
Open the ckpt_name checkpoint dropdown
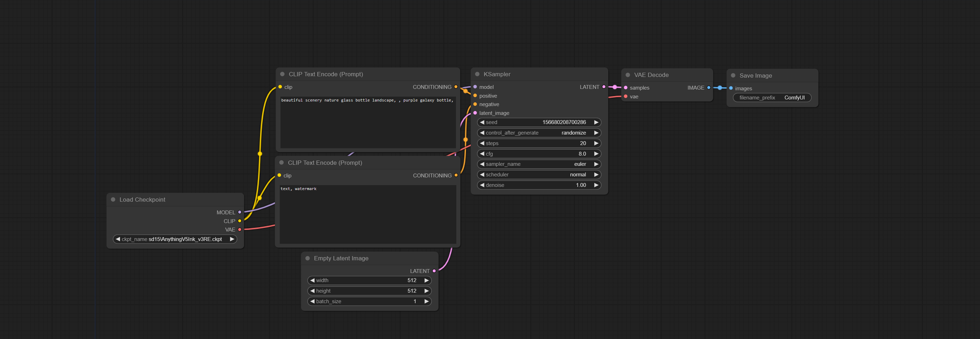pyautogui.click(x=175, y=239)
